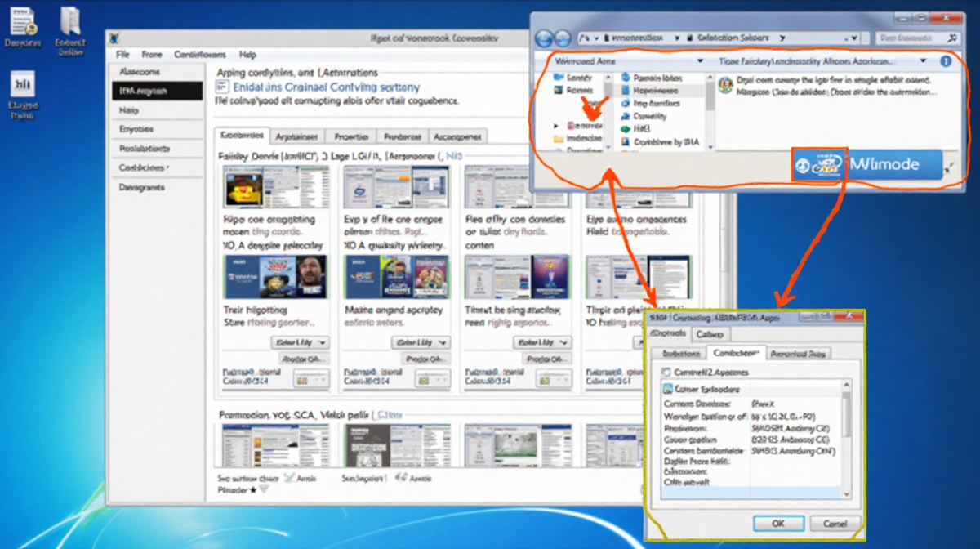Go back using the explorer window's back arrow
Viewport: 980px width, 549px height.
coord(543,38)
